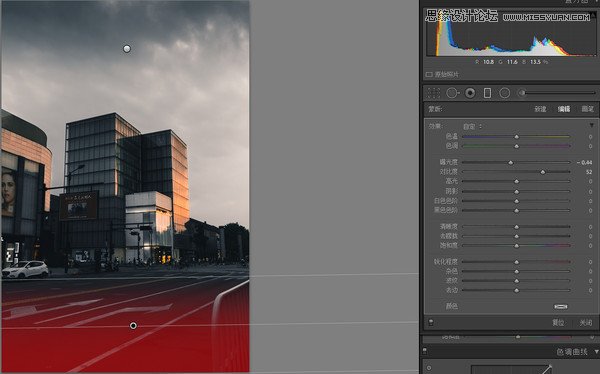Click the 阴影 shadows slider handle
This screenshot has width=600, height=374.
[x=517, y=191]
